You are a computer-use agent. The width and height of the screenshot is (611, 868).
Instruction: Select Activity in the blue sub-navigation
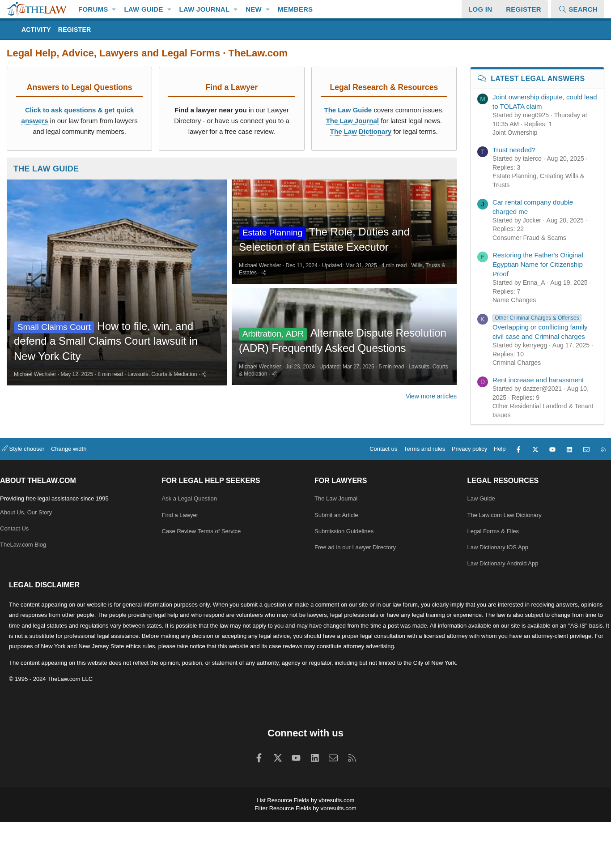(36, 30)
